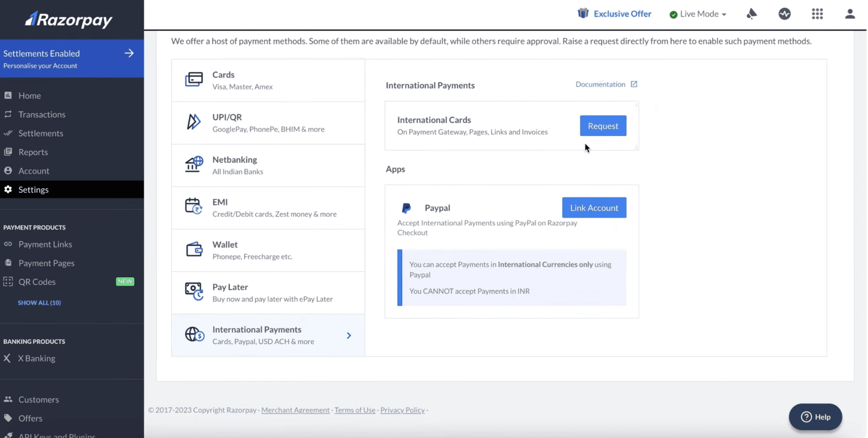
Task: Click the Paypal logo icon
Action: (x=406, y=208)
